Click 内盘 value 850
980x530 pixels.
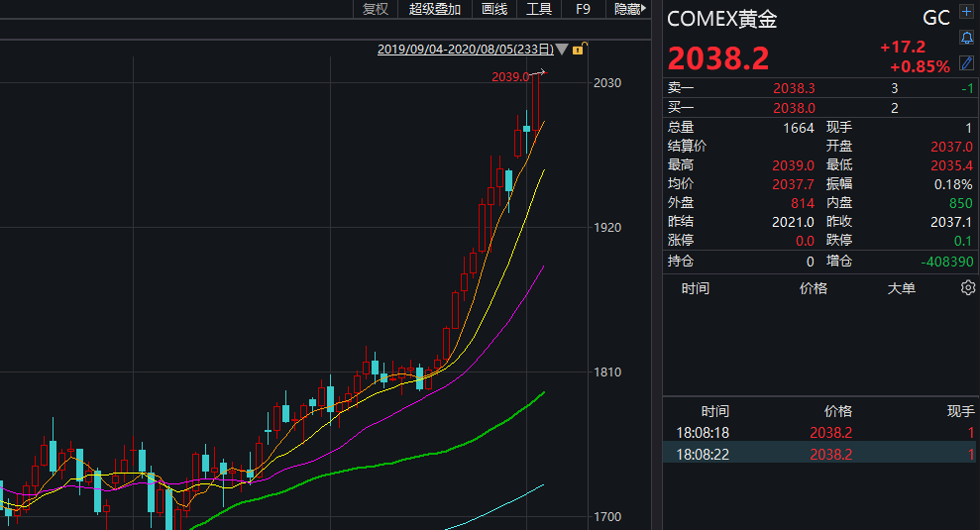(960, 203)
